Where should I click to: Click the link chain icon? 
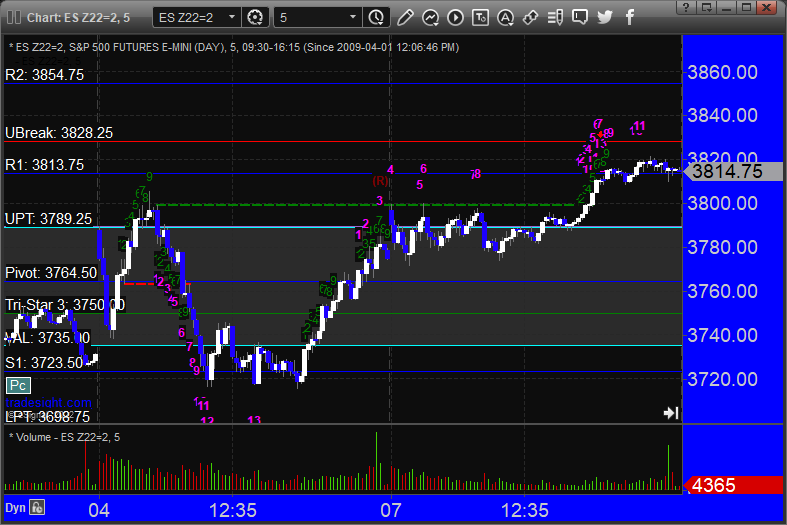[x=530, y=18]
